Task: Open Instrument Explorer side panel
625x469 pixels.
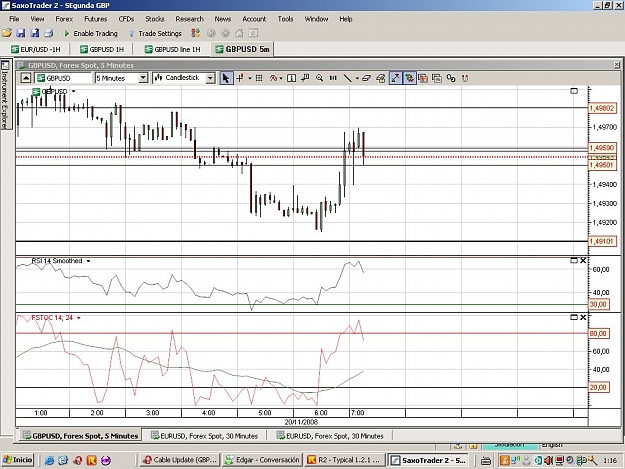Action: [5, 95]
